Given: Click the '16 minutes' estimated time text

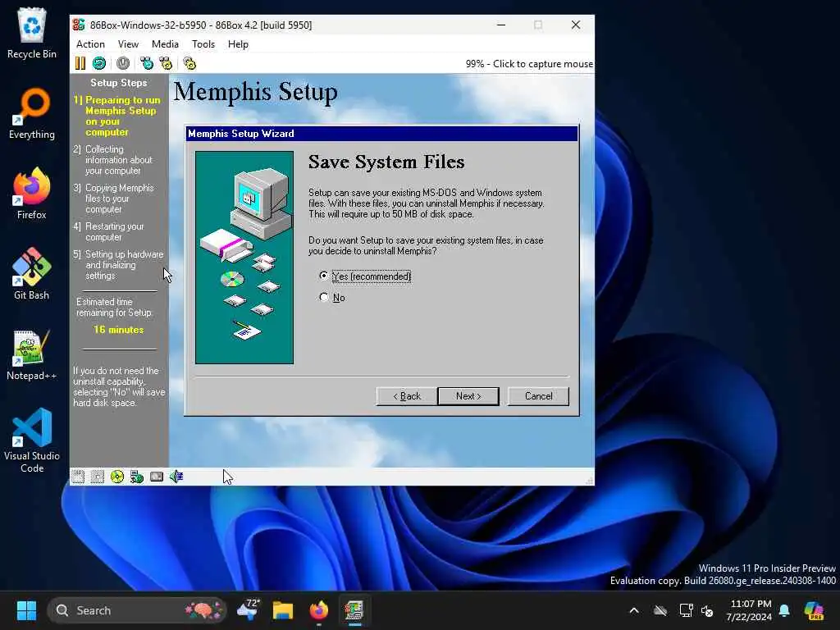Looking at the screenshot, I should pyautogui.click(x=119, y=330).
